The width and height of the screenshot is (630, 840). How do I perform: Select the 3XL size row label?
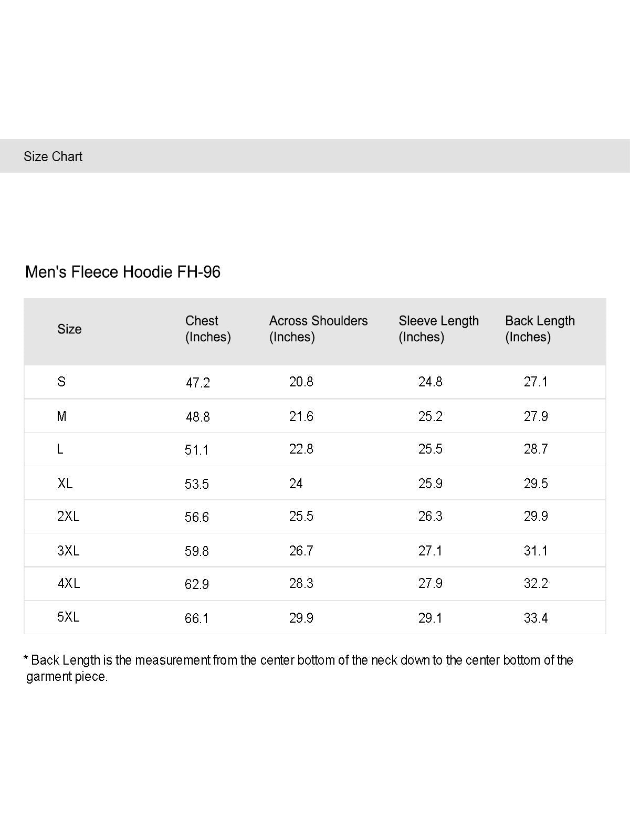(x=68, y=551)
